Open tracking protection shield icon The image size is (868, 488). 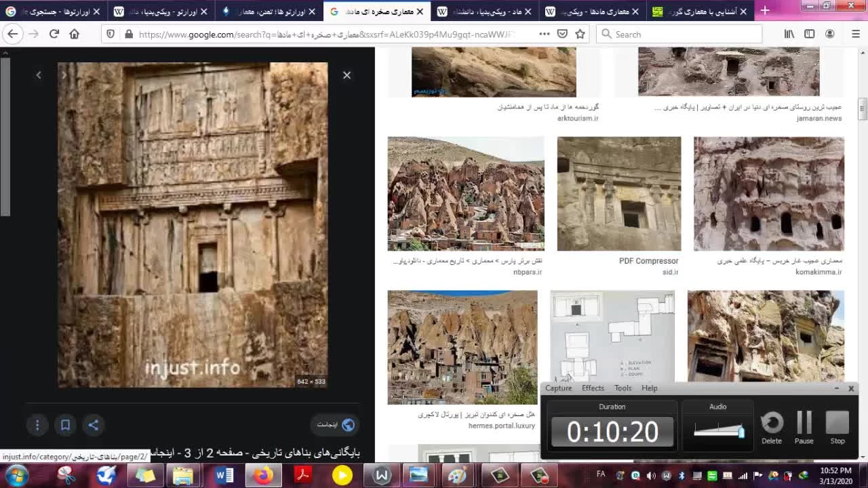click(x=112, y=34)
